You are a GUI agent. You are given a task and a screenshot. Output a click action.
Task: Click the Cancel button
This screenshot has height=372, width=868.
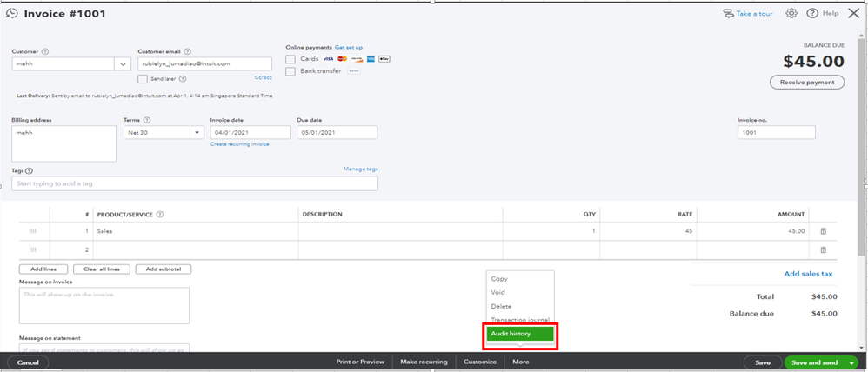28,362
